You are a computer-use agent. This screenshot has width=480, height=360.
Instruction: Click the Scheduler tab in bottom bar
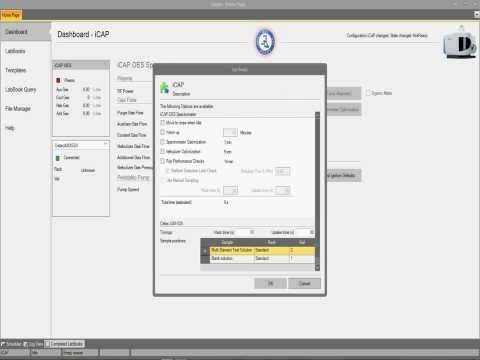(x=11, y=344)
